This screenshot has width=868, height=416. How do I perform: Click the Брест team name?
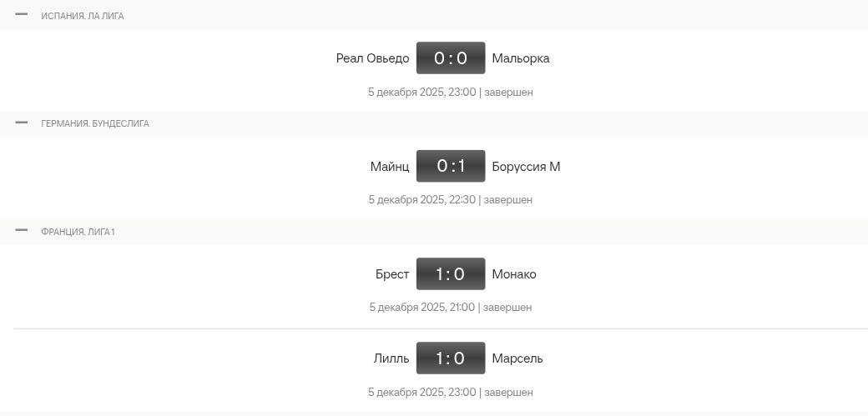392,273
